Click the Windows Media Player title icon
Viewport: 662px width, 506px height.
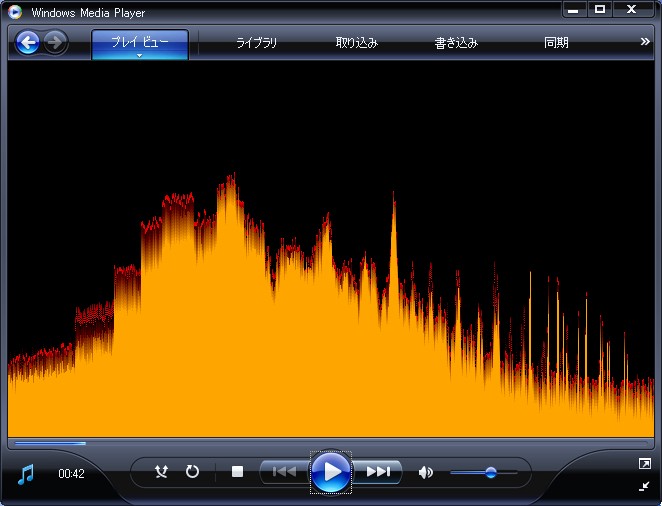pyautogui.click(x=15, y=12)
